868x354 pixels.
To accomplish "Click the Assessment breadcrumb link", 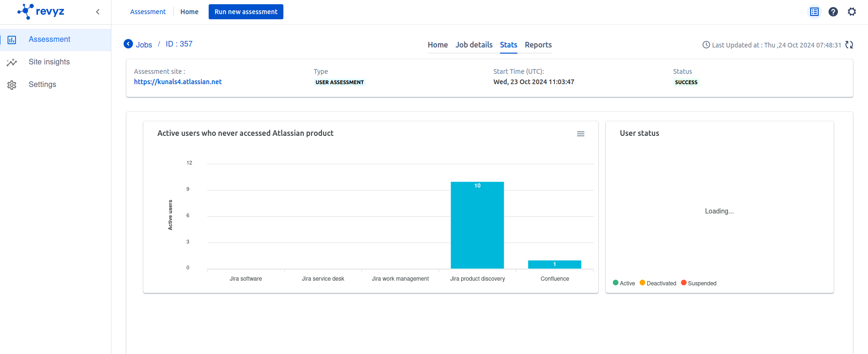I will click(x=148, y=12).
